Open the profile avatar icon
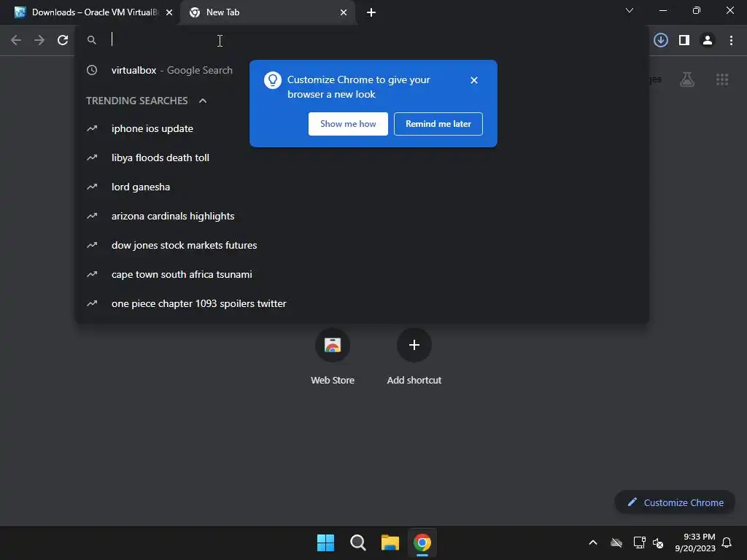The height and width of the screenshot is (560, 747). tap(708, 40)
